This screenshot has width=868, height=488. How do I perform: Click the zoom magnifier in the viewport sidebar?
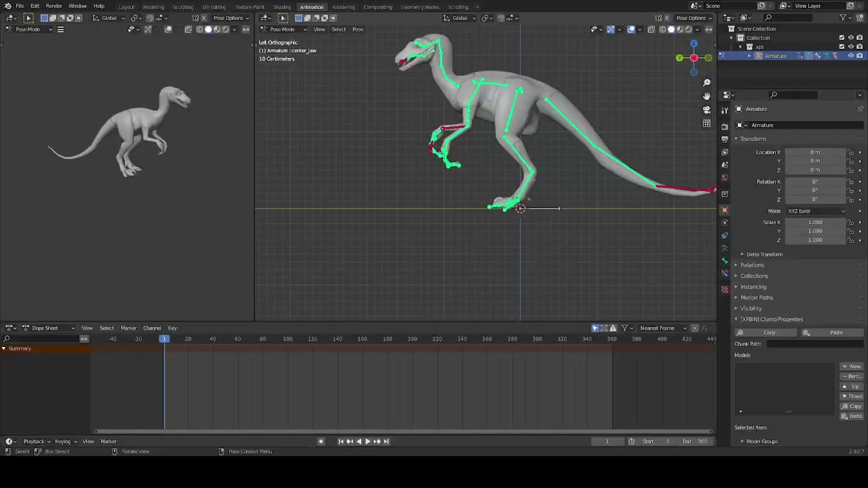(x=707, y=82)
